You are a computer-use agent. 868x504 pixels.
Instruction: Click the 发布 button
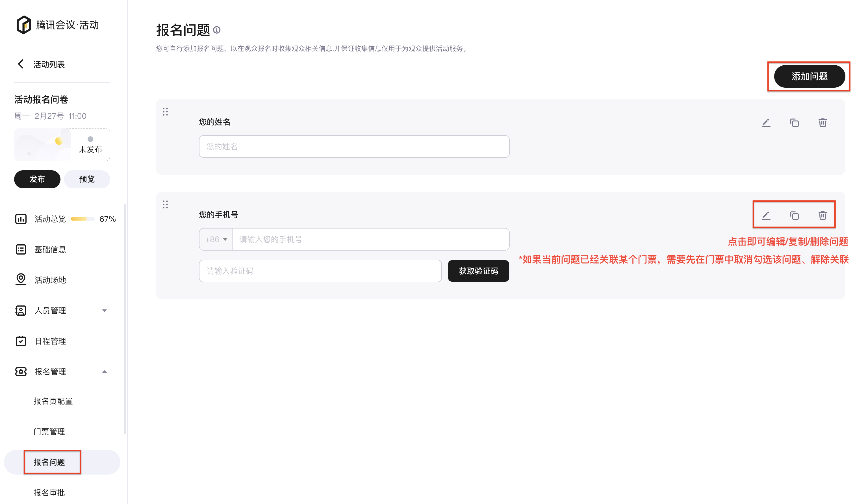pos(37,179)
